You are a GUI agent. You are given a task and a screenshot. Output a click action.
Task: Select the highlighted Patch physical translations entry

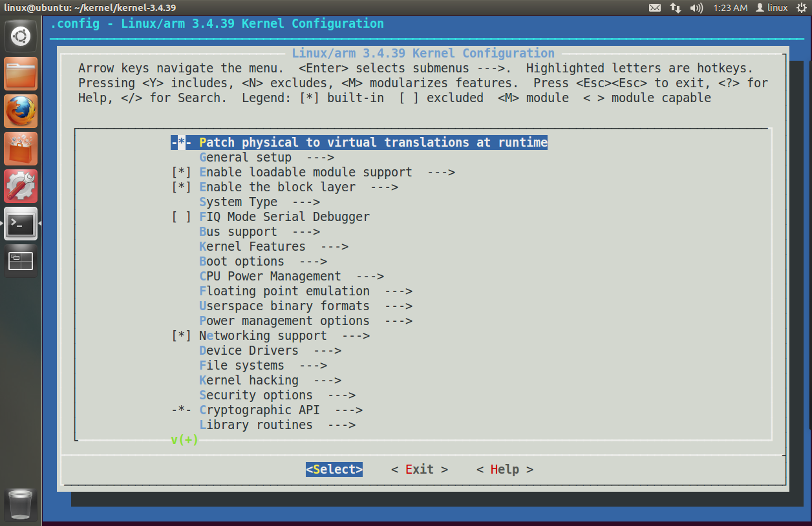(359, 142)
